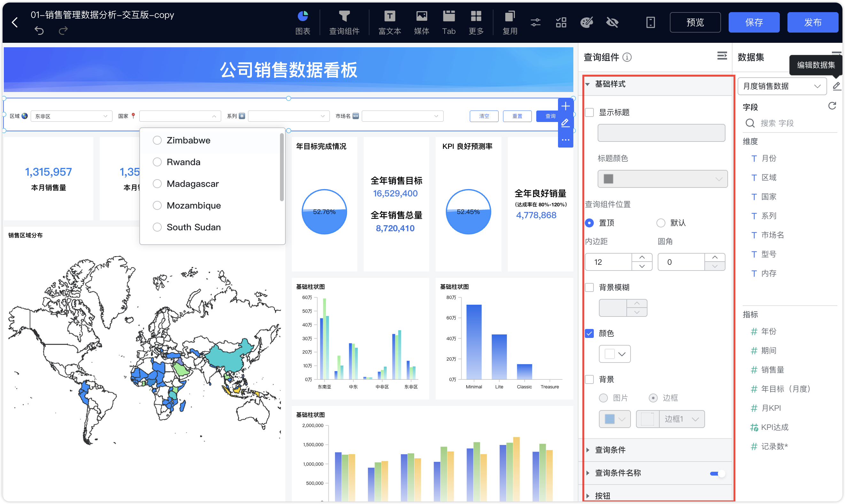
Task: Open the theme palette icon
Action: [586, 22]
